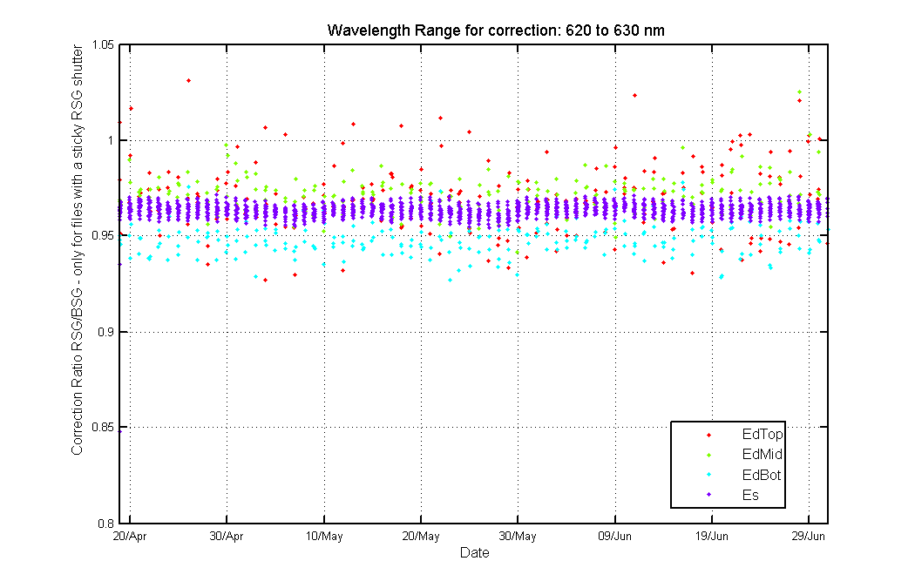Click the x-axis label "Date"

pos(474,552)
